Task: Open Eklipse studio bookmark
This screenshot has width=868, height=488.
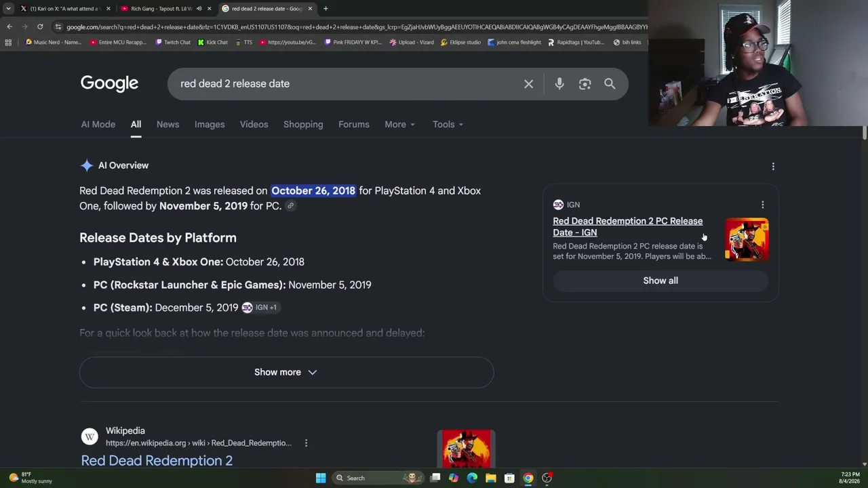Action: click(x=460, y=42)
